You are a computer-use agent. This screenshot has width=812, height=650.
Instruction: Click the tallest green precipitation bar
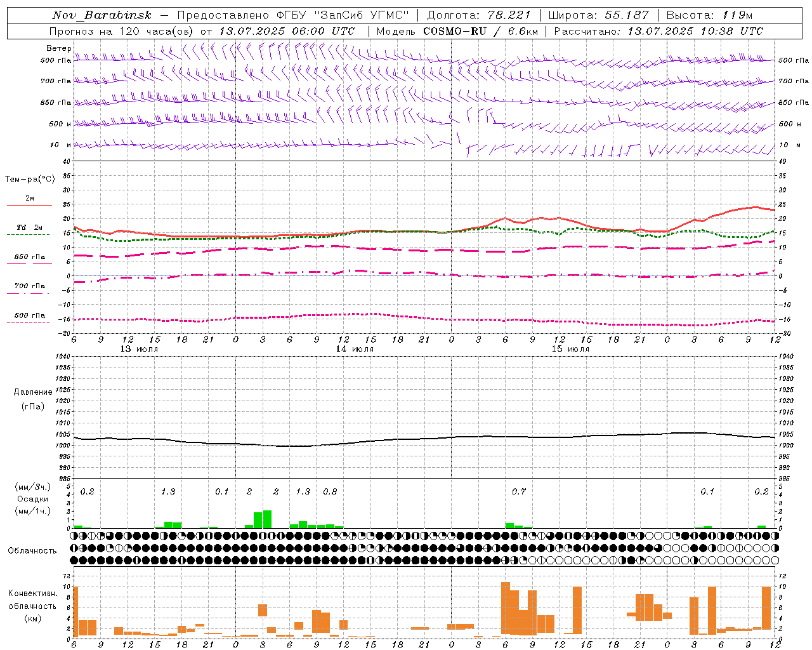267,519
